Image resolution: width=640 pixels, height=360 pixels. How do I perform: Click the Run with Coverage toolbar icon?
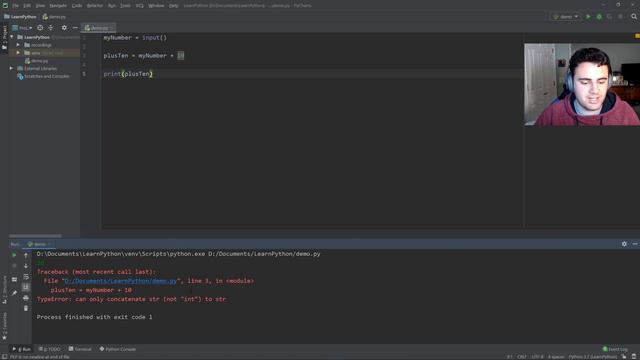click(x=609, y=17)
